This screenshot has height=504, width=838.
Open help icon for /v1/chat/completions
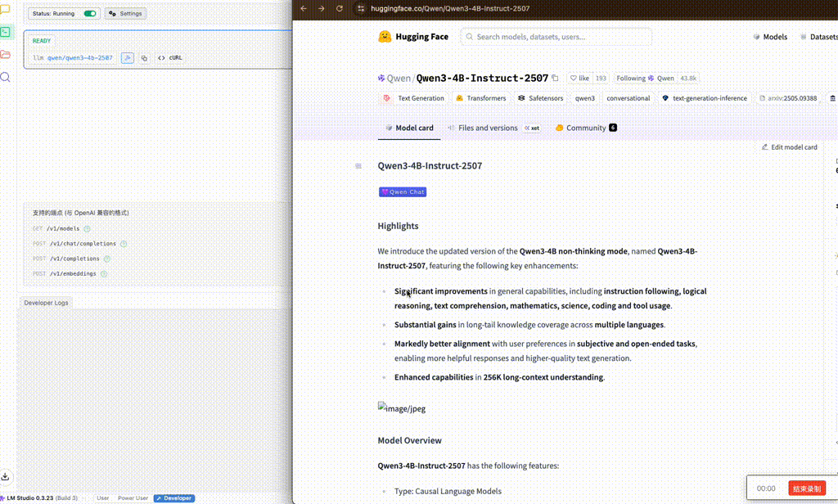click(124, 244)
